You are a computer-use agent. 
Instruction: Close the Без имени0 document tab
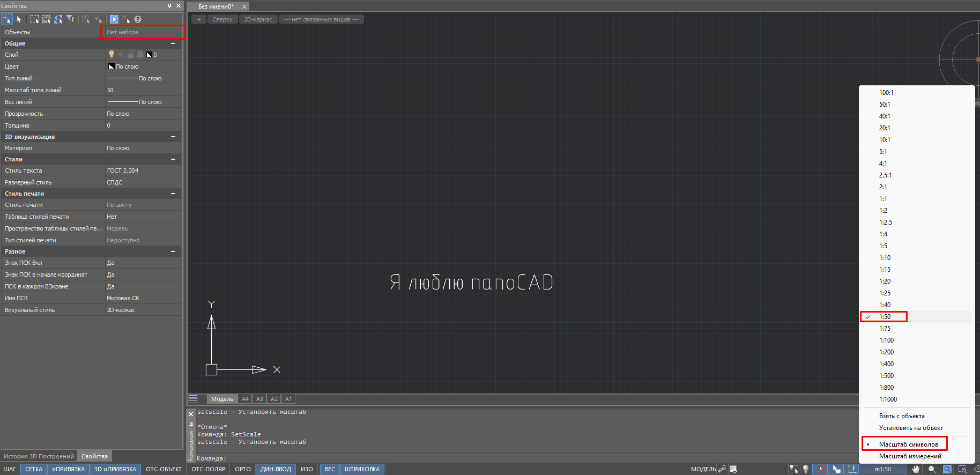tap(244, 6)
